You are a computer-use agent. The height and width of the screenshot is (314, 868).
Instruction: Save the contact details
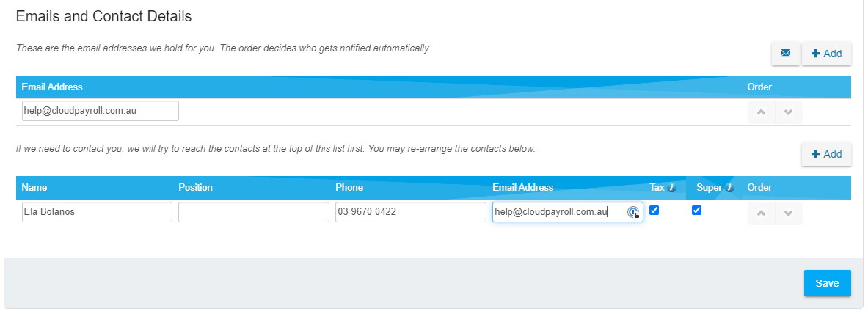coord(827,283)
